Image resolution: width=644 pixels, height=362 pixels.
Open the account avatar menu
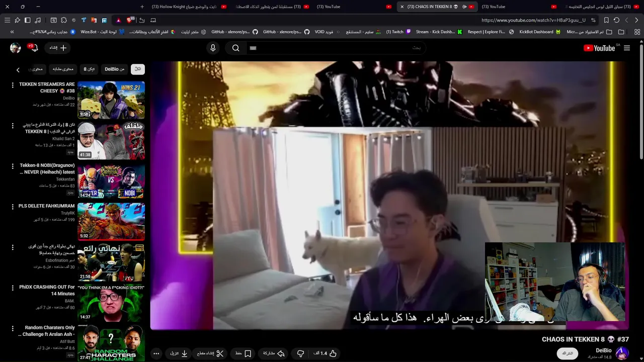(x=15, y=48)
